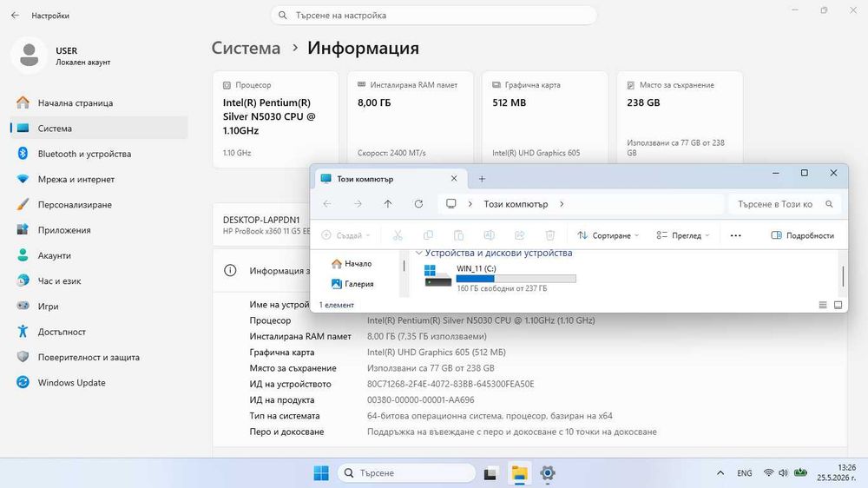The height and width of the screenshot is (488, 868).
Task: Open Windows Update settings
Action: (x=99, y=383)
